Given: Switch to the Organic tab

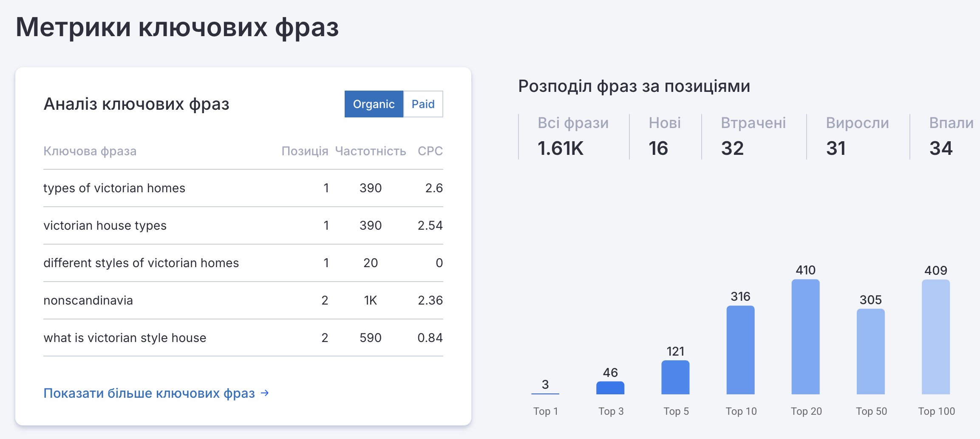Looking at the screenshot, I should (374, 104).
